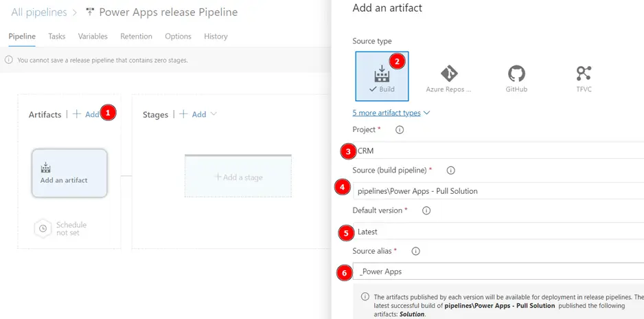Click the Add a stage placeholder
Image resolution: width=644 pixels, height=319 pixels.
click(238, 177)
